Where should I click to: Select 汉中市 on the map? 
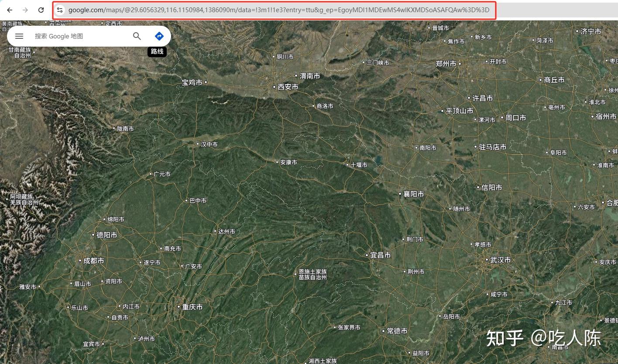[x=208, y=144]
